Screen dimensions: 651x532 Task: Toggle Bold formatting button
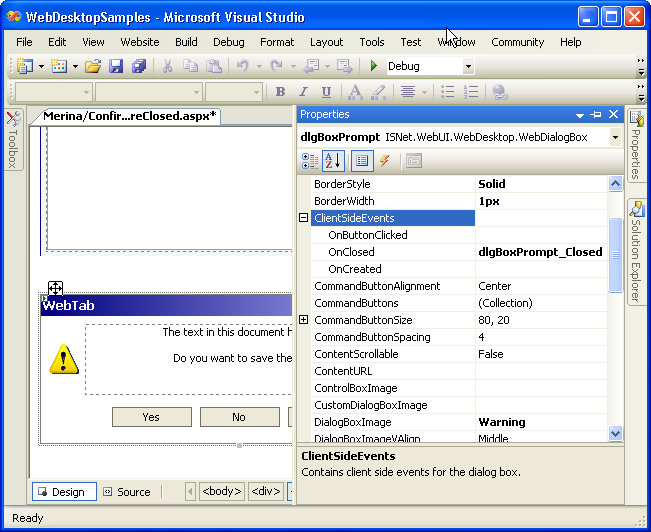click(280, 92)
